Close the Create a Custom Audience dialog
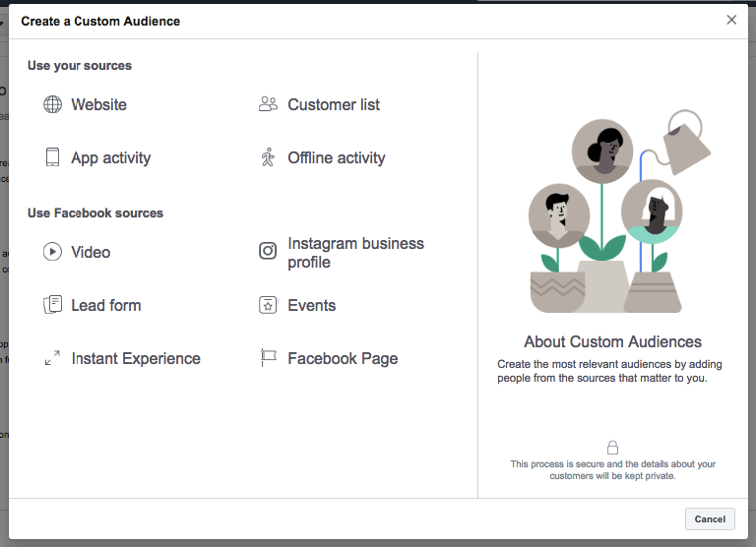Viewport: 756px width, 547px height. [731, 20]
